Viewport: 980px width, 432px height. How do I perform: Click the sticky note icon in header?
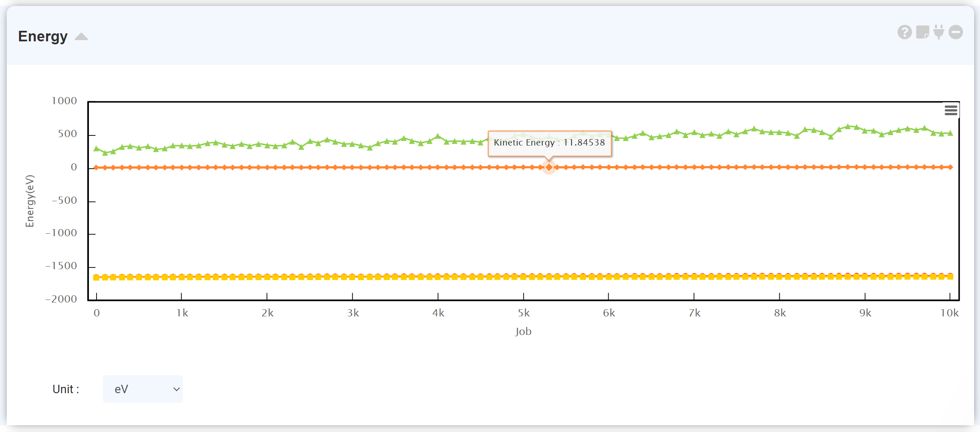[922, 32]
